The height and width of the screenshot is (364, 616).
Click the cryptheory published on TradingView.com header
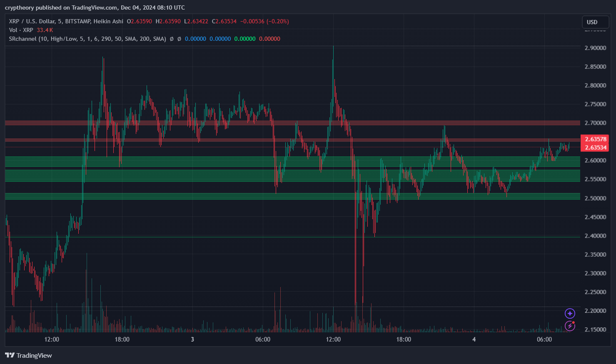(95, 7)
